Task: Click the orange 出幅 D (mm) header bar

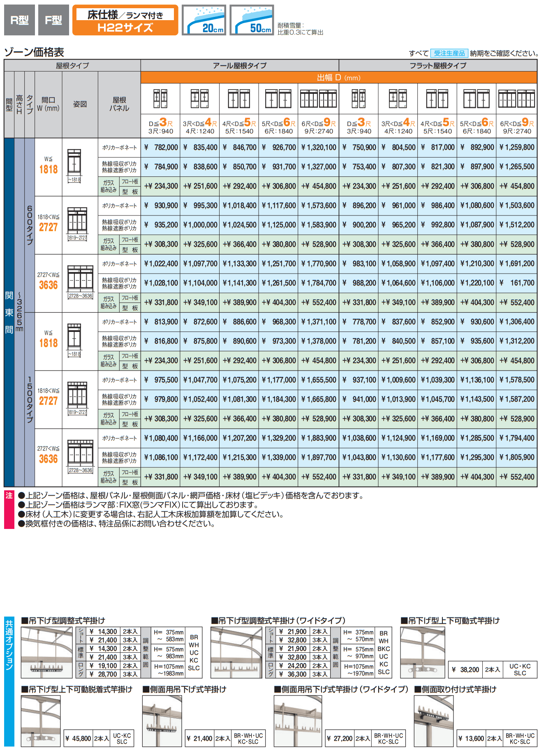Action: click(x=339, y=77)
